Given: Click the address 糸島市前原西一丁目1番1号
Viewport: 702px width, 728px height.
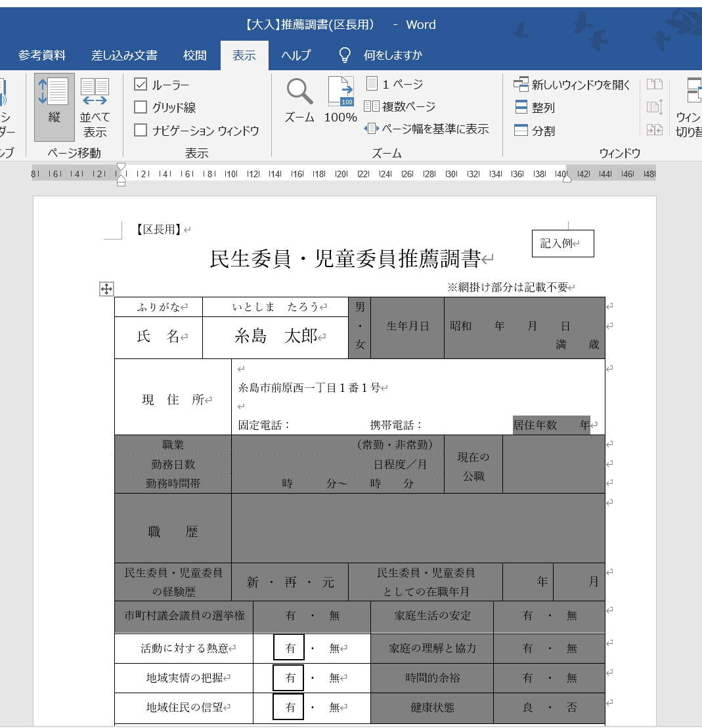Looking at the screenshot, I should 309,388.
